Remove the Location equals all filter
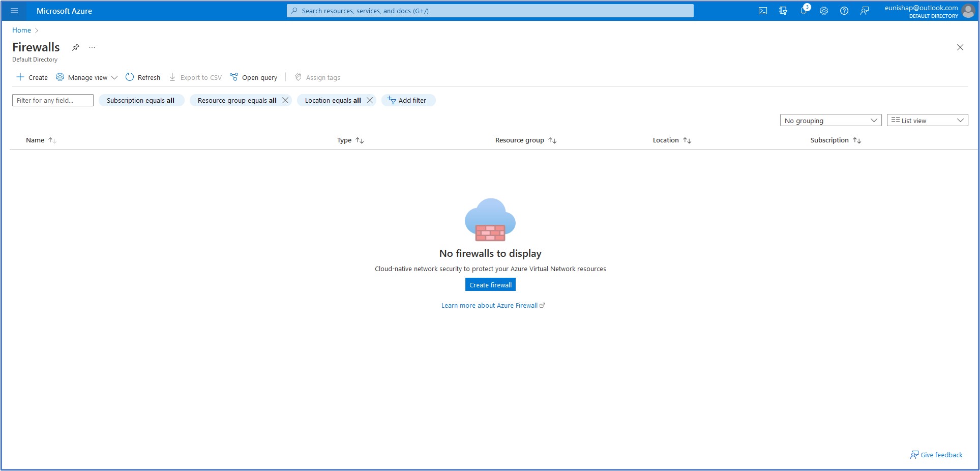 pos(370,100)
